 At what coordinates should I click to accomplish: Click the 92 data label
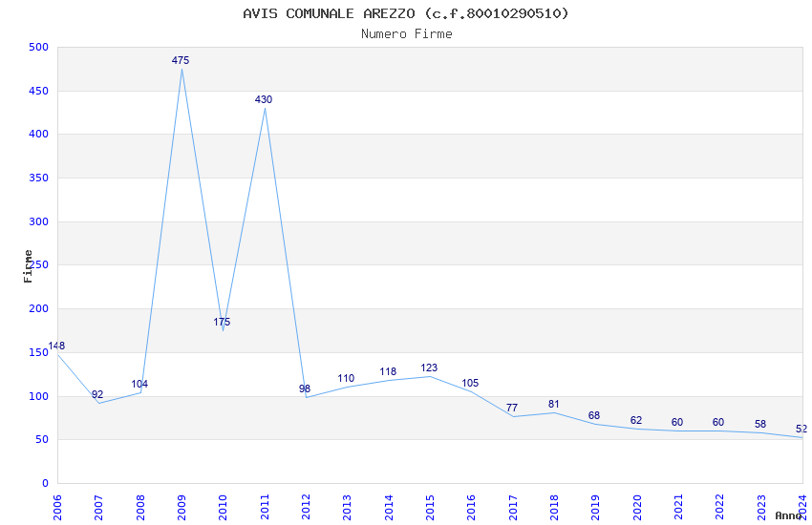97,394
